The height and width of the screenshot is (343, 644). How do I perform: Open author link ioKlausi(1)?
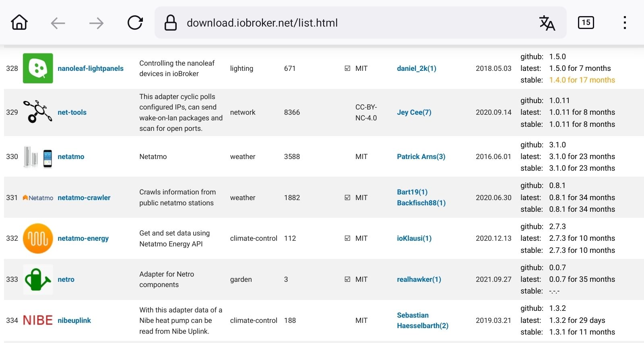click(x=414, y=238)
